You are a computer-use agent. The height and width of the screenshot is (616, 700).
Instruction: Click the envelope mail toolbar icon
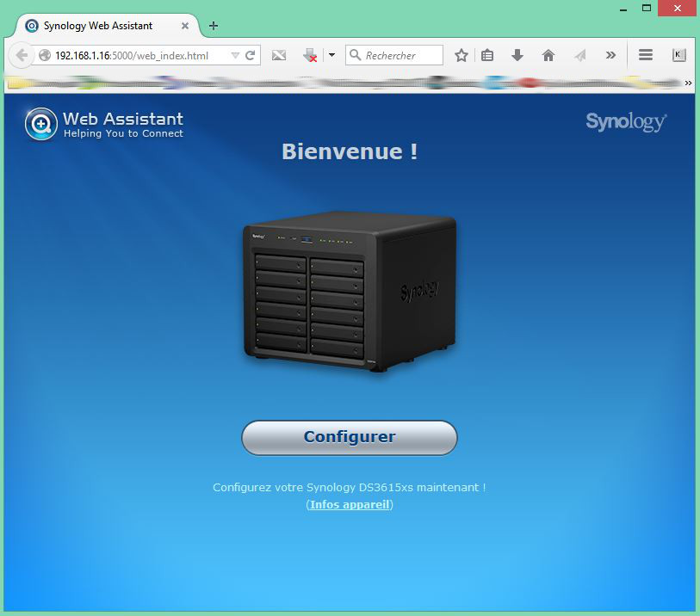tap(279, 55)
